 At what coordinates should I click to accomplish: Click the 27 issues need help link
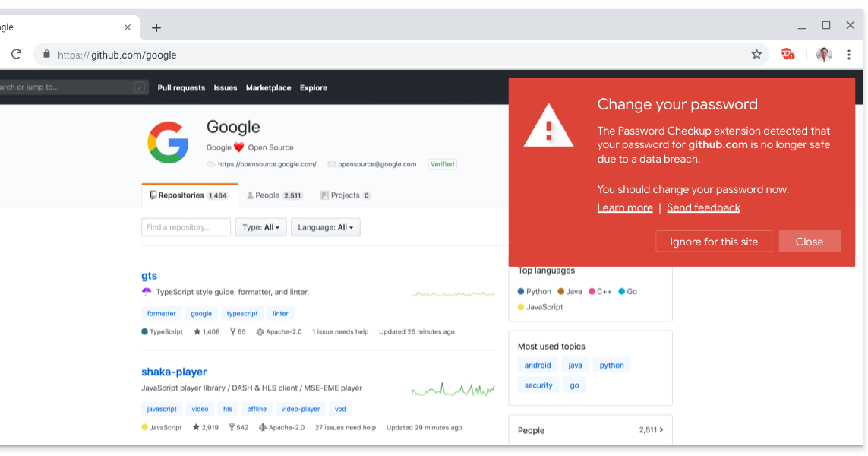tap(346, 428)
